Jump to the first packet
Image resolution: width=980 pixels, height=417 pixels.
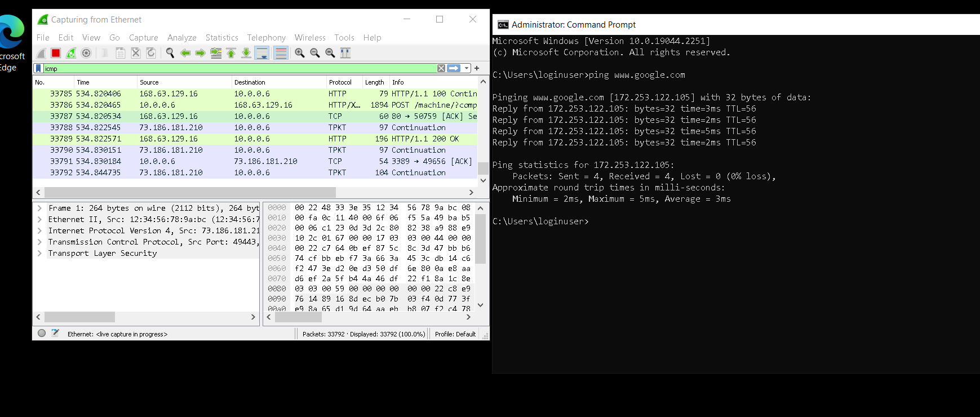coord(231,53)
